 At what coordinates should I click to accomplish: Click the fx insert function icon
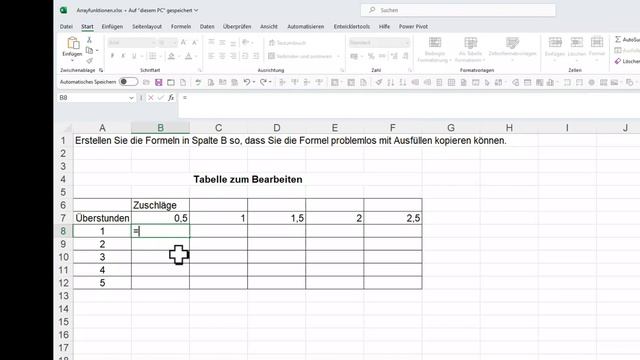[171, 98]
